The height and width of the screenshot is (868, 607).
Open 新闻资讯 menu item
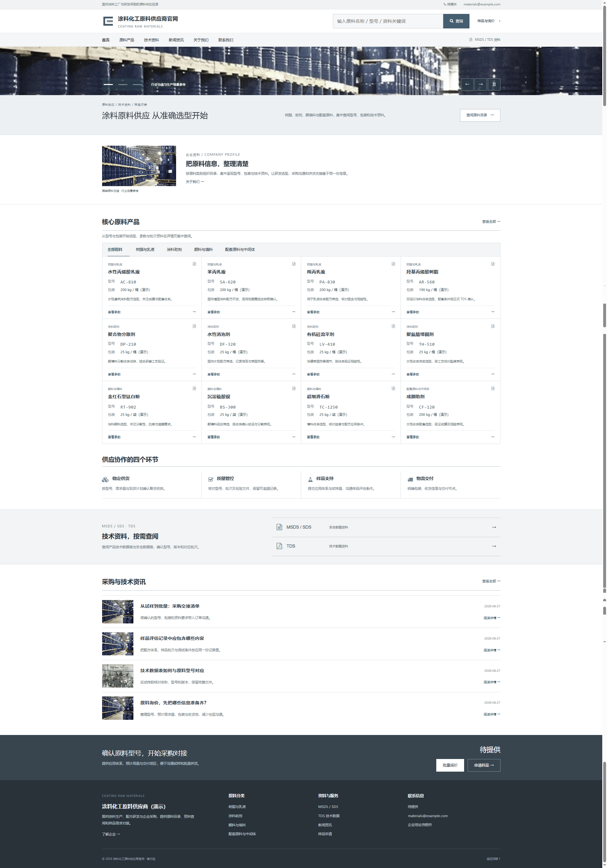pos(176,40)
